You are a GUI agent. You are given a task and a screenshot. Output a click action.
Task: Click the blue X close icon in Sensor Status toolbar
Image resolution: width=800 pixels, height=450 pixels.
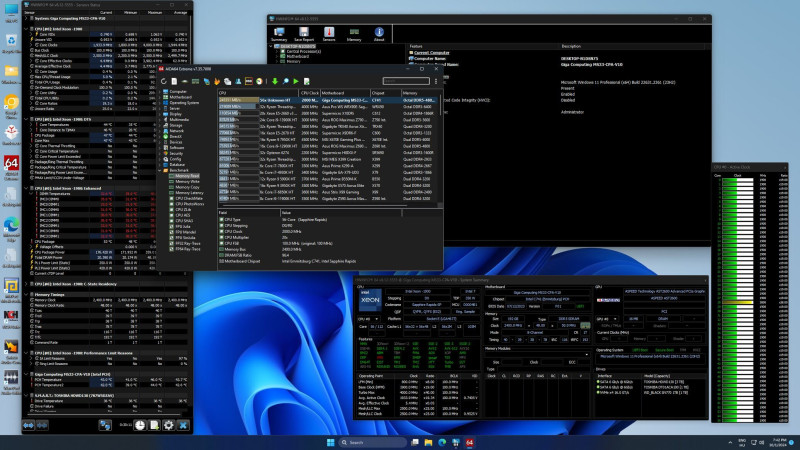tap(183, 425)
